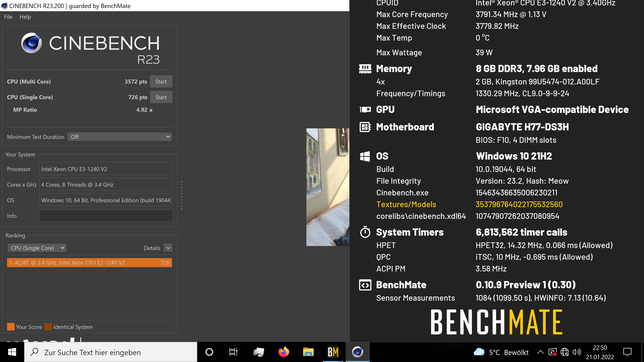Show hidden system tray icons
Screen dimensions: 644x362
540,352
